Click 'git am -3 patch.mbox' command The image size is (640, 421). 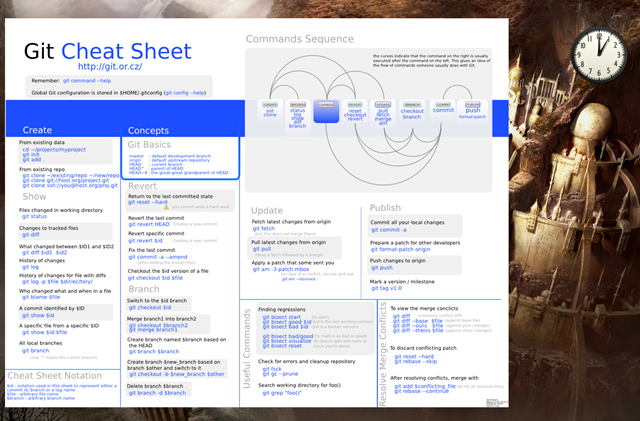point(281,270)
